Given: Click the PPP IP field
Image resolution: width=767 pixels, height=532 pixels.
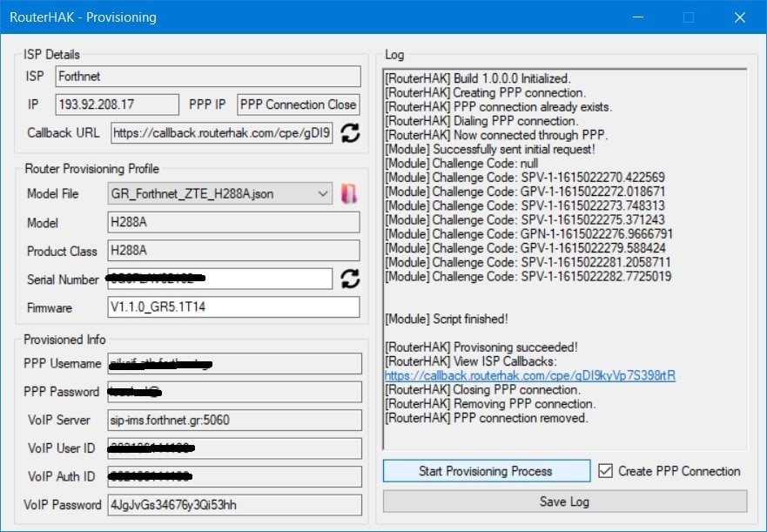Looking at the screenshot, I should pyautogui.click(x=299, y=104).
